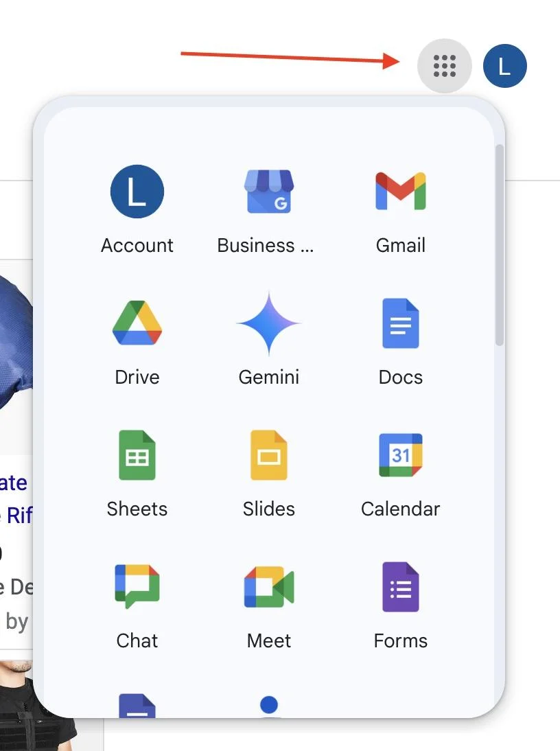This screenshot has height=751, width=560.
Task: Launch the Google Meet camera icon
Action: click(x=269, y=587)
